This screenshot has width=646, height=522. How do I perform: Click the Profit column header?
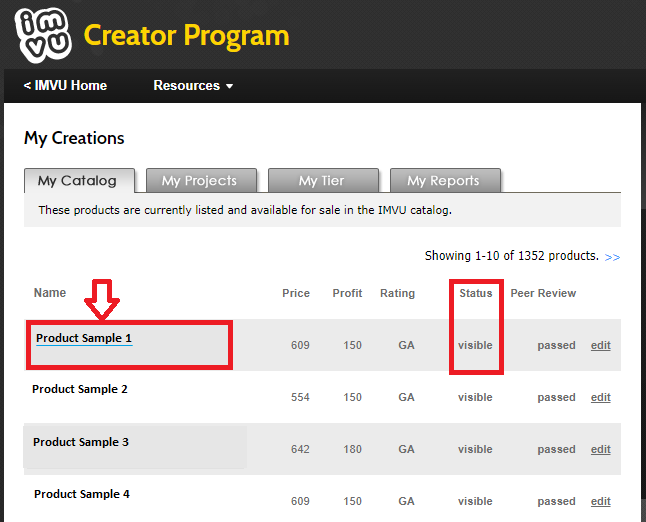[347, 293]
